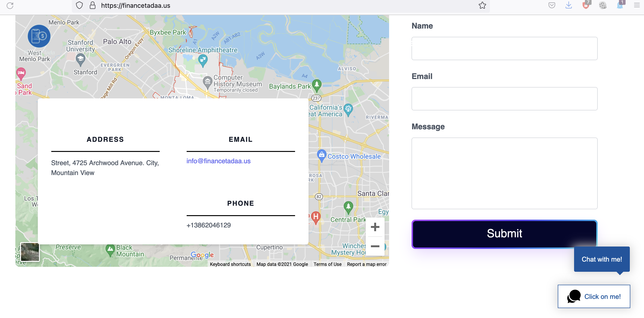Open chat with Click on me button
Screen dimensions: 644x318
[x=594, y=296]
